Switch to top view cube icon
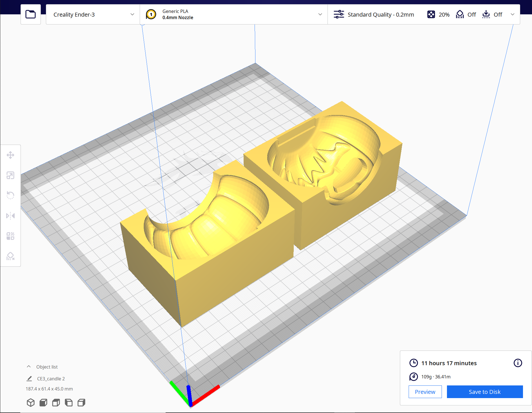This screenshot has width=532, height=413. point(56,403)
